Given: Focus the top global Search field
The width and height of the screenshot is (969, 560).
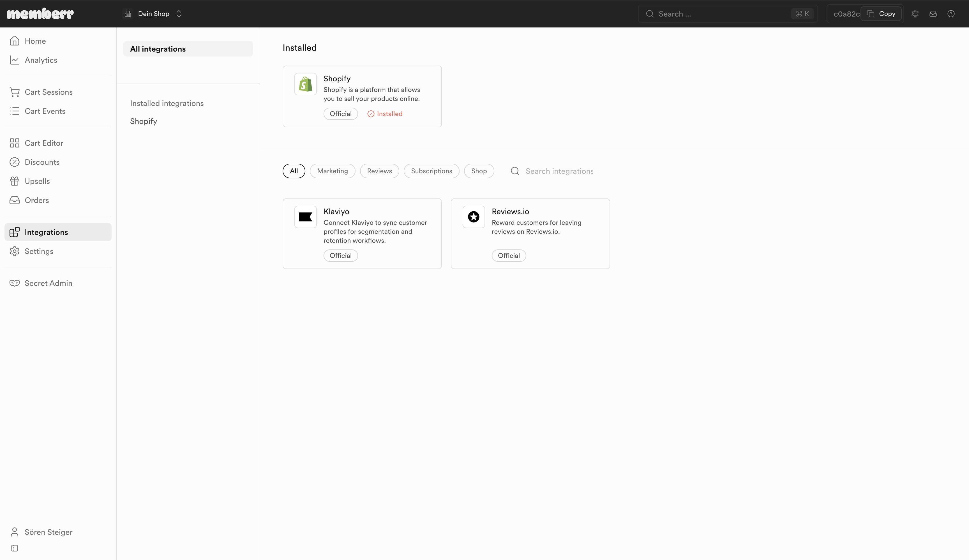Looking at the screenshot, I should pyautogui.click(x=728, y=14).
